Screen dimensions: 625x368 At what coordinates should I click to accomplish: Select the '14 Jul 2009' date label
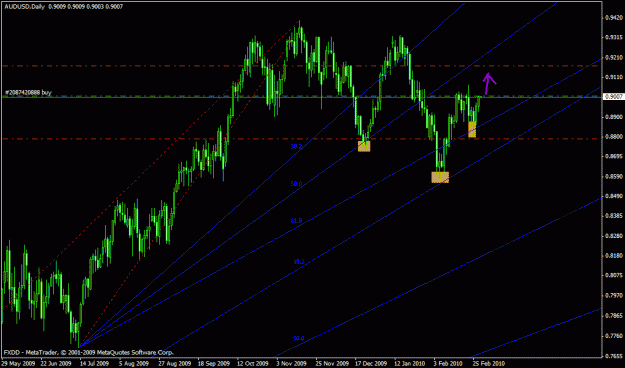click(94, 364)
